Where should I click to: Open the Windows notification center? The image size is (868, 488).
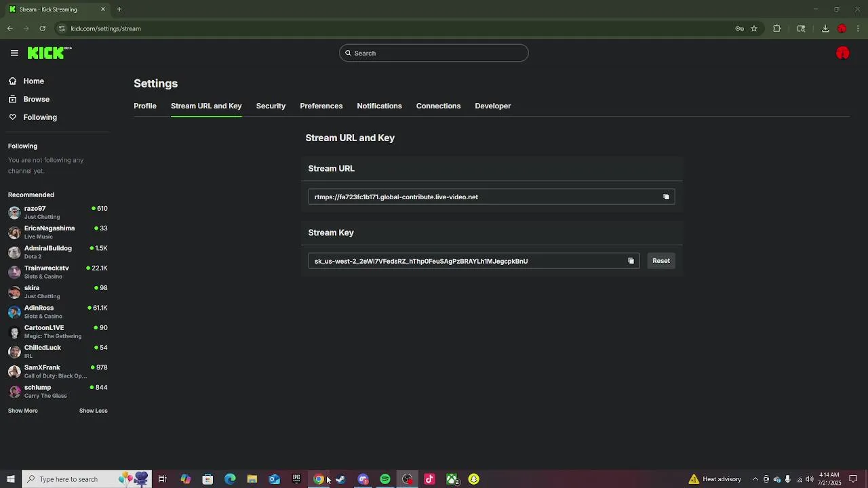pos(853,479)
